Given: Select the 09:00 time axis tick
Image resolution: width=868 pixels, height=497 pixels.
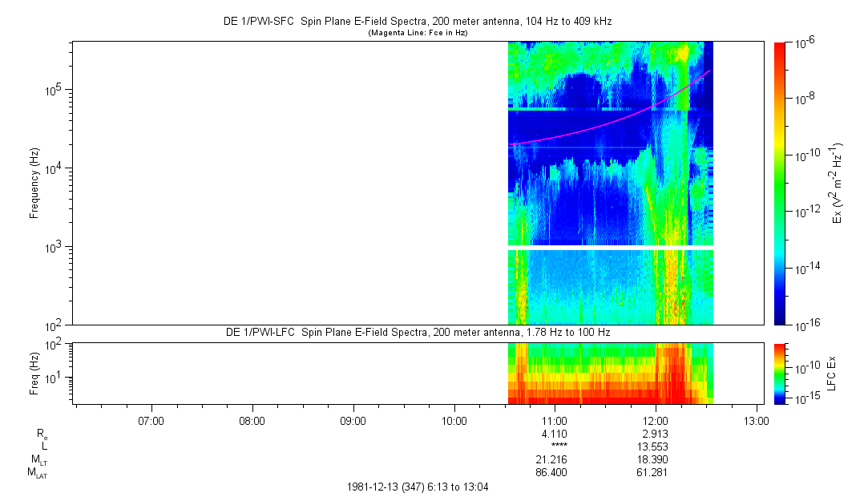Looking at the screenshot, I should tap(353, 420).
